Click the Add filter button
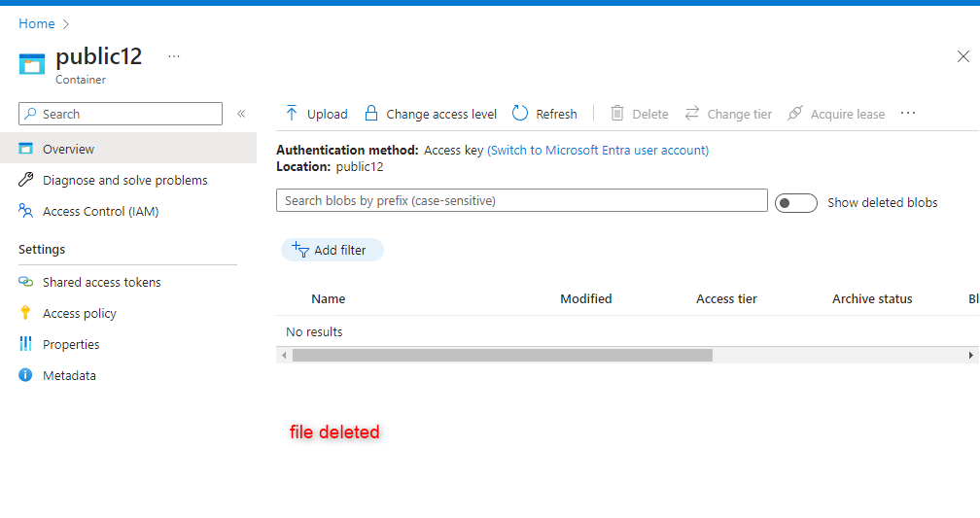This screenshot has height=518, width=980. (x=332, y=250)
